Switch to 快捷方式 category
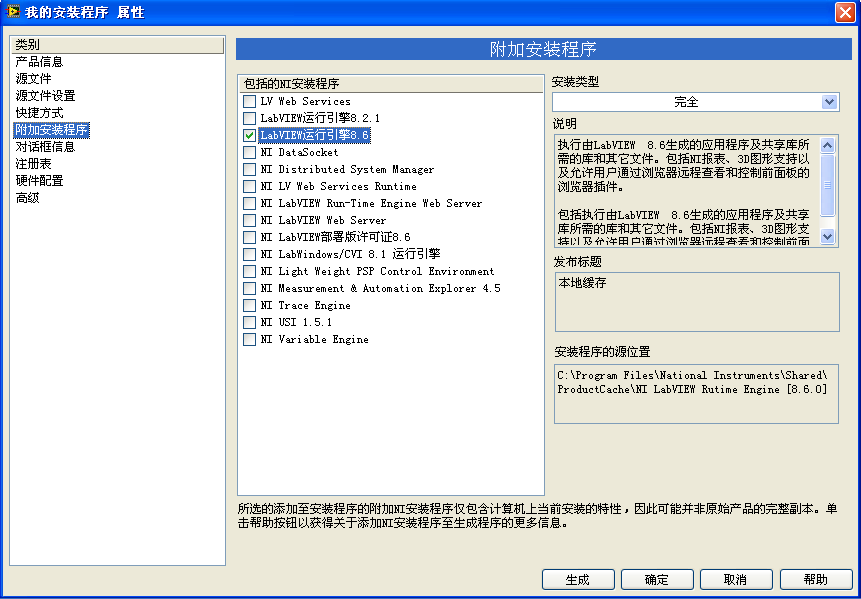This screenshot has width=861, height=599. (x=39, y=113)
